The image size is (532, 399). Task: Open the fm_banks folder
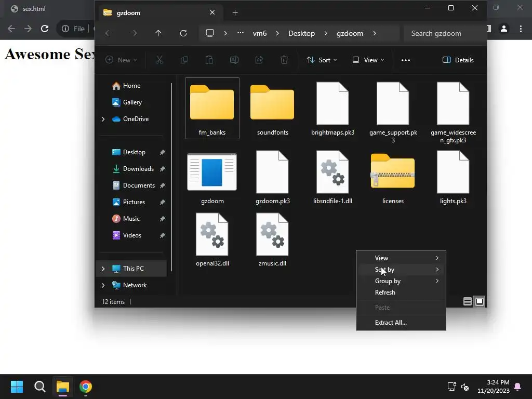212,108
